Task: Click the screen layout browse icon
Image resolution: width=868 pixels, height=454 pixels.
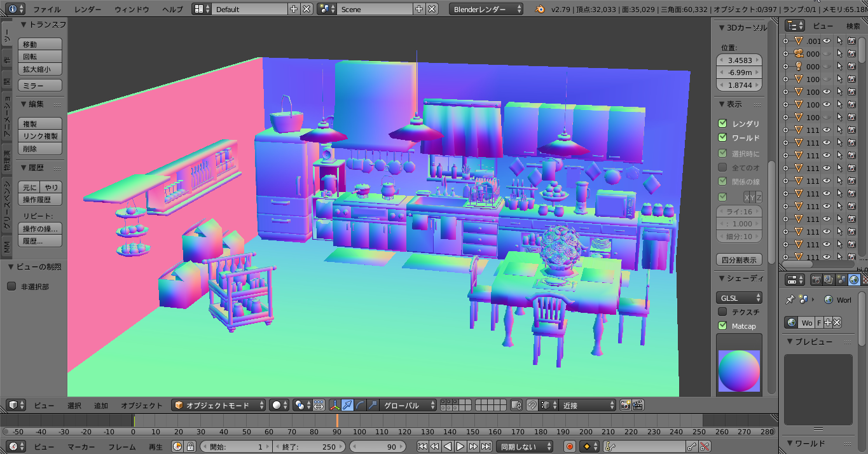Action: coord(202,9)
